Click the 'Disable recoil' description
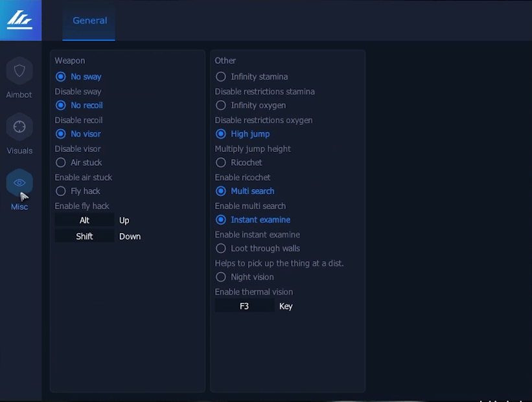This screenshot has height=402, width=532. [x=78, y=120]
